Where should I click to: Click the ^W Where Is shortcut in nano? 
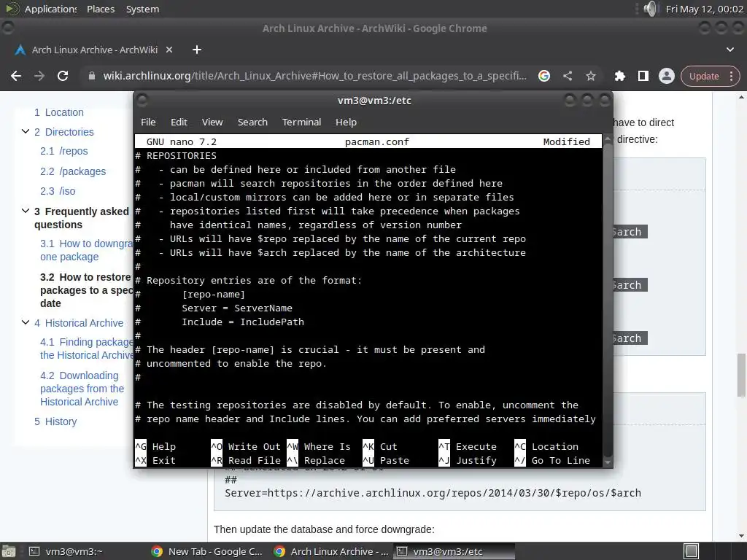[x=319, y=447]
